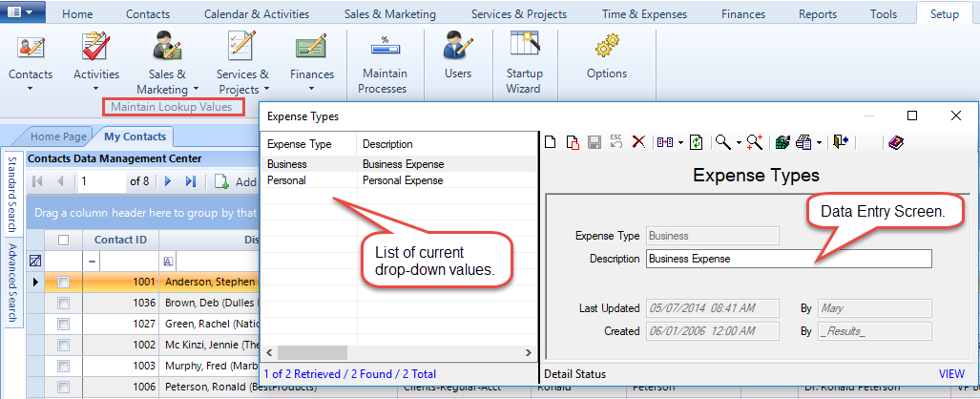Click the green refresh icon in the toolbar
The width and height of the screenshot is (980, 399).
coord(697,142)
